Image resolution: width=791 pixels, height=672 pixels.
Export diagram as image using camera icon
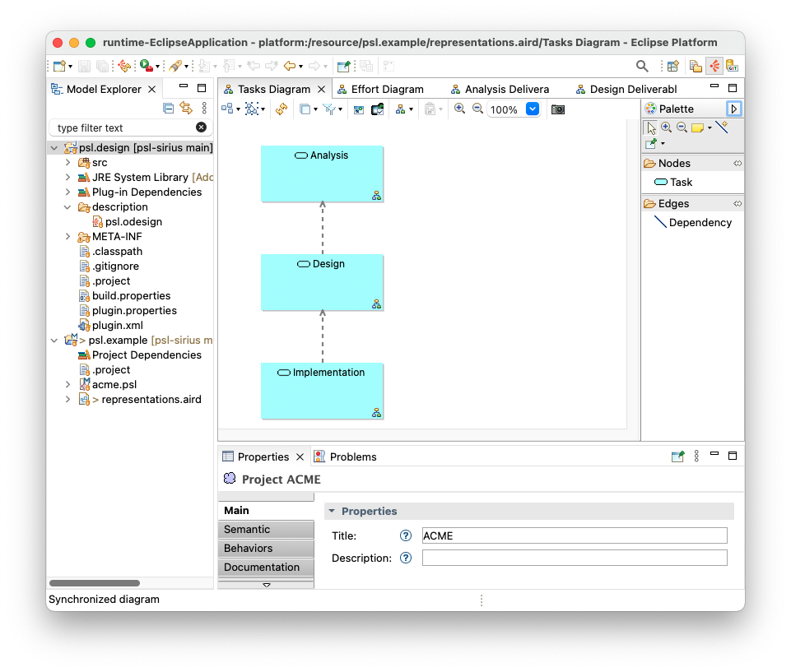click(558, 109)
